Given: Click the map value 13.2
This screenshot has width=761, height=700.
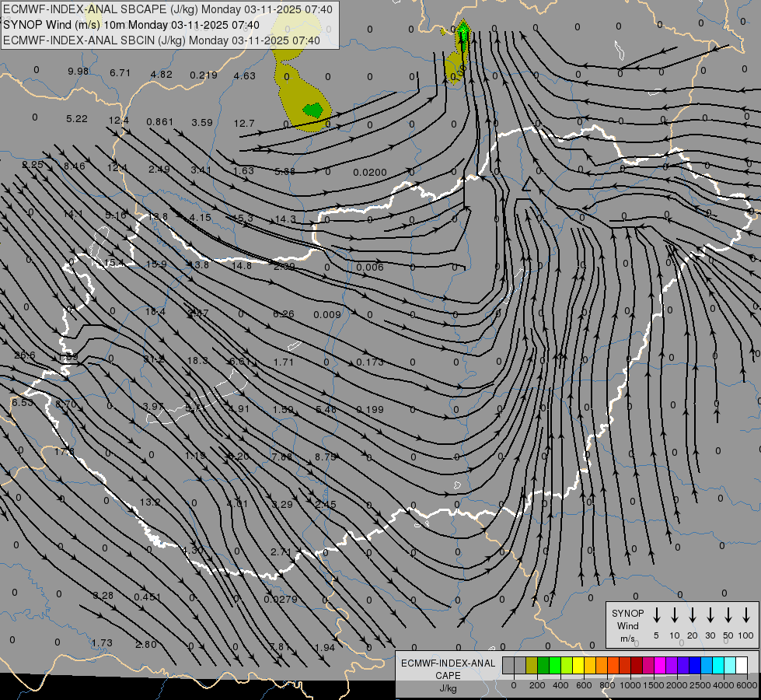Looking at the screenshot, I should pyautogui.click(x=150, y=502).
